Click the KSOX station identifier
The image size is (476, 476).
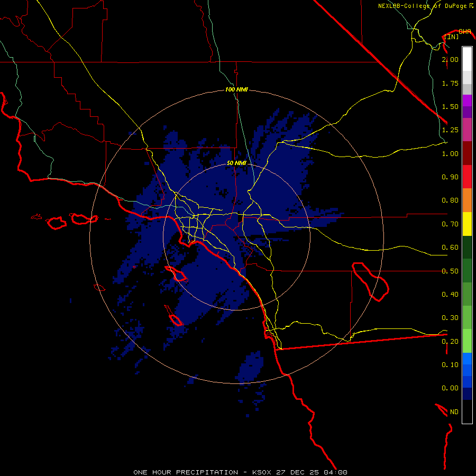[x=262, y=472]
